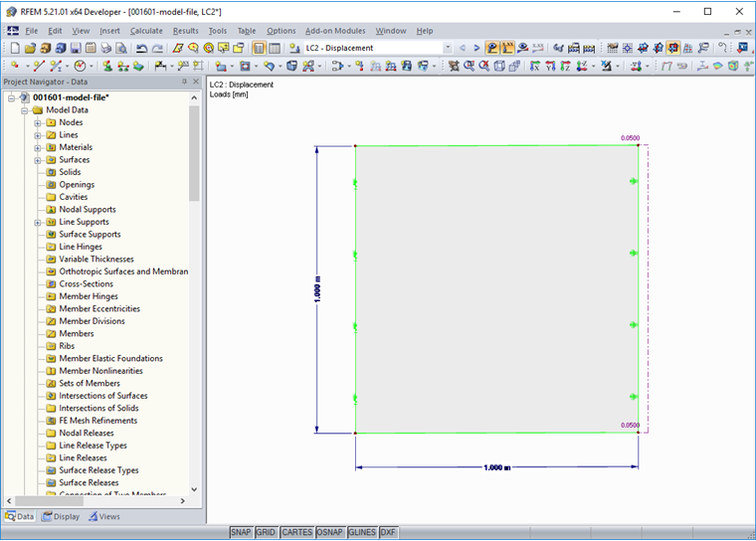
Task: Save the model with the floppy disk icon
Action: click(76, 48)
